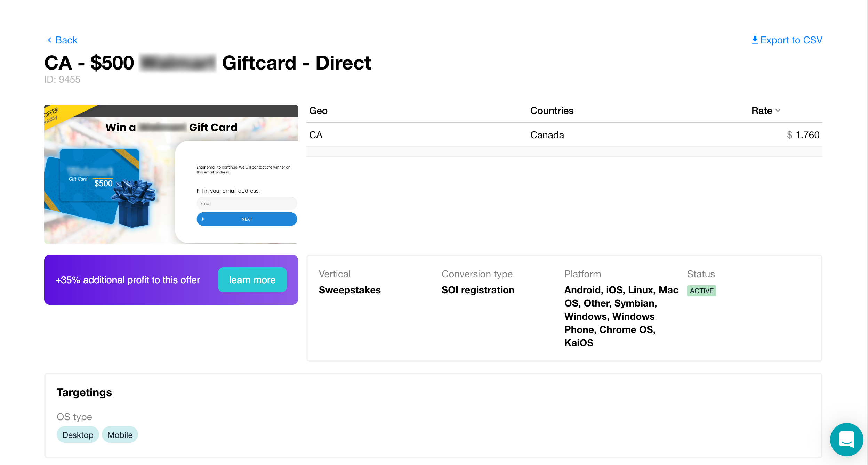Click the arrow icon on NEXT button
The width and height of the screenshot is (868, 465).
(203, 219)
